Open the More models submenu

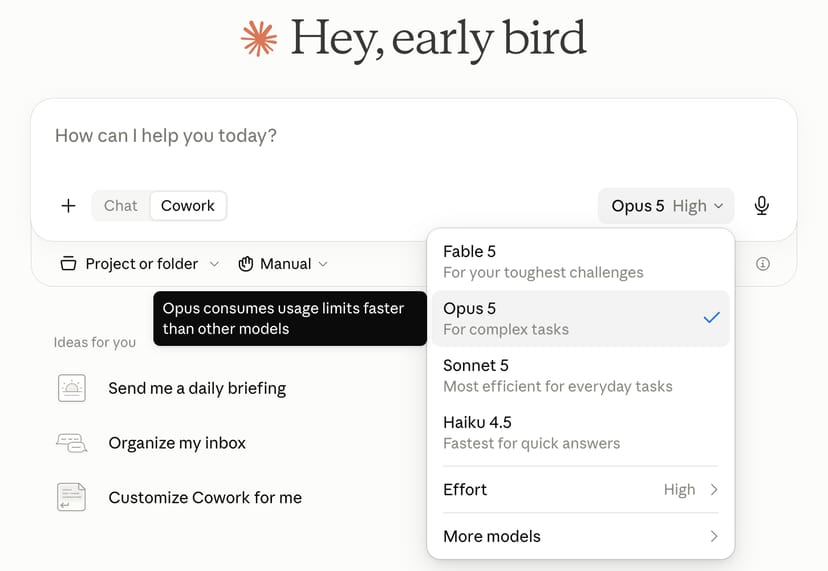tap(580, 536)
